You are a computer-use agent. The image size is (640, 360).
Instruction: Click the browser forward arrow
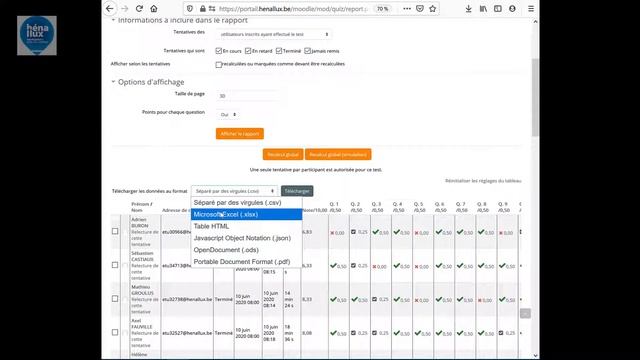[x=124, y=9]
